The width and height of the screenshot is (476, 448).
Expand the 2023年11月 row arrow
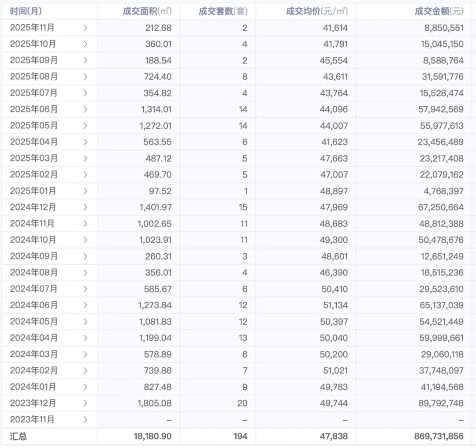[85, 419]
